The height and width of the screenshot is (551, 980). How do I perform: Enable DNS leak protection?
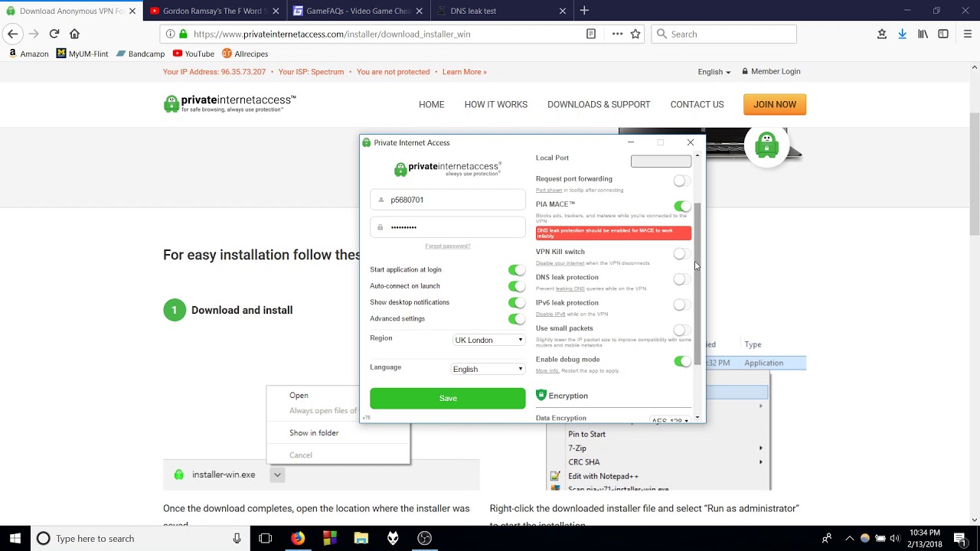(x=681, y=279)
